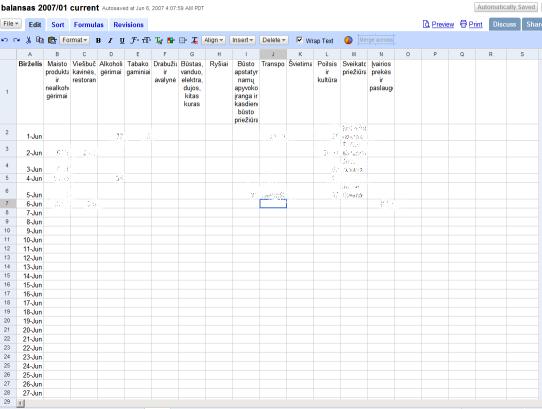Open the Revisions tab
The width and height of the screenshot is (542, 409).
click(128, 25)
